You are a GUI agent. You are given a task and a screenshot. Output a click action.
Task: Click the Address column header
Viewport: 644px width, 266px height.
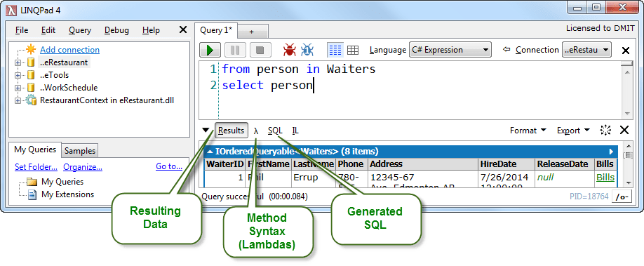[x=424, y=164]
